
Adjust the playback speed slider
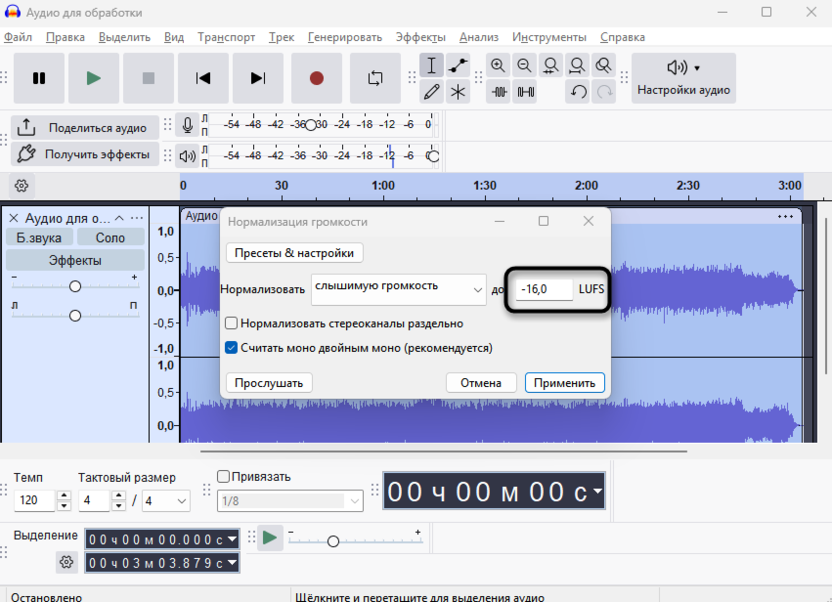tap(333, 541)
